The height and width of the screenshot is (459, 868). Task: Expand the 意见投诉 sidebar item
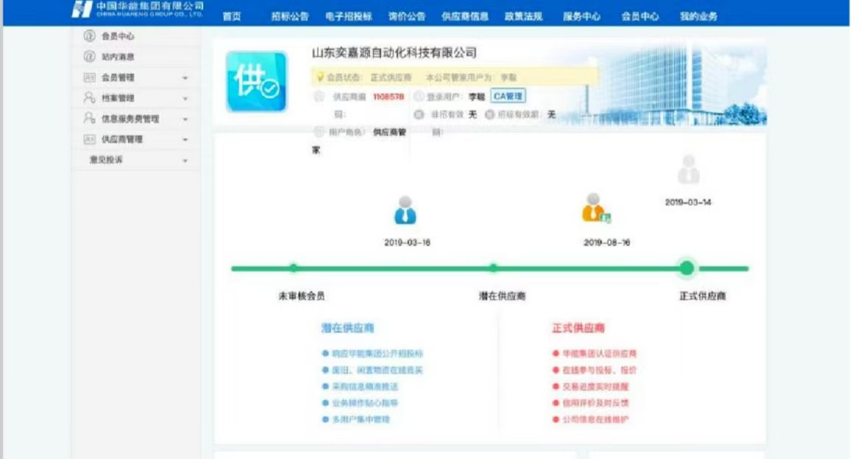[185, 160]
